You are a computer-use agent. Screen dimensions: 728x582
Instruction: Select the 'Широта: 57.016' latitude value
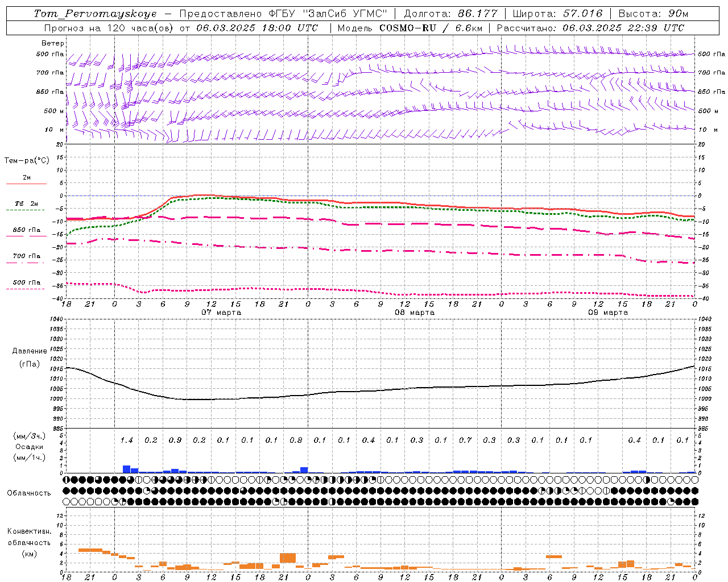point(557,14)
